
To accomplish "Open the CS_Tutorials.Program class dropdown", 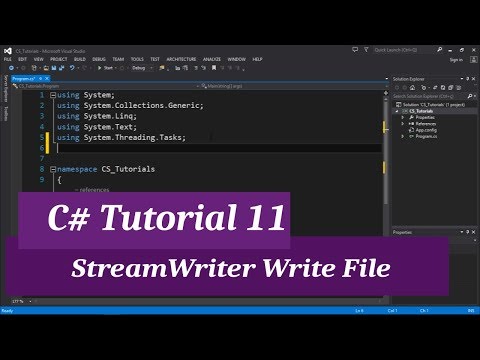I will pos(105,86).
